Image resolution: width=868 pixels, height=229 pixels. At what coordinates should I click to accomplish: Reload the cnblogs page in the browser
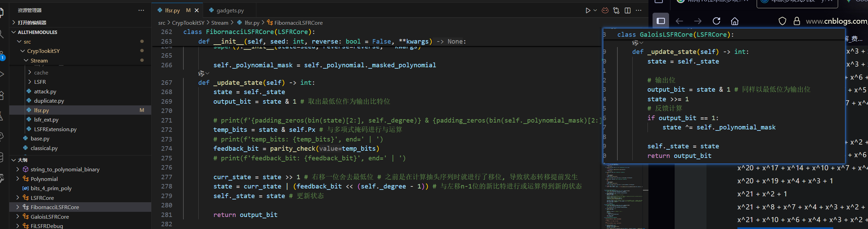[716, 21]
